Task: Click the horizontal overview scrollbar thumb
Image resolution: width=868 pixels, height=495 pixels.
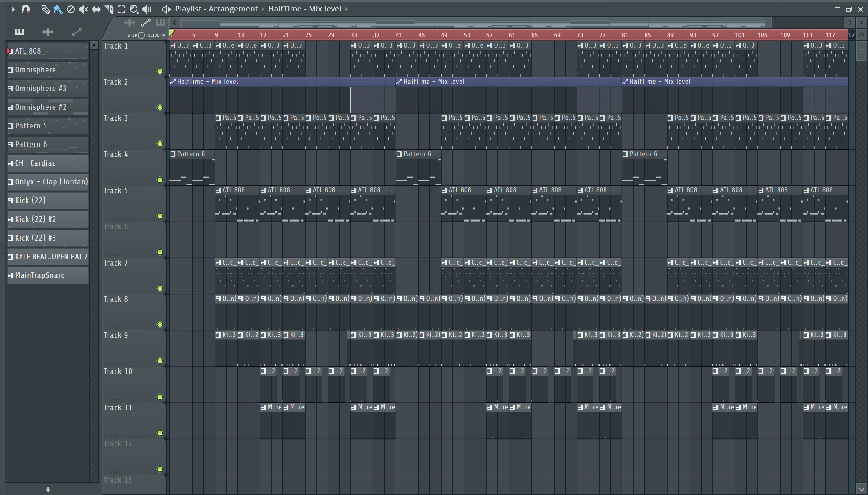Action: coord(476,23)
